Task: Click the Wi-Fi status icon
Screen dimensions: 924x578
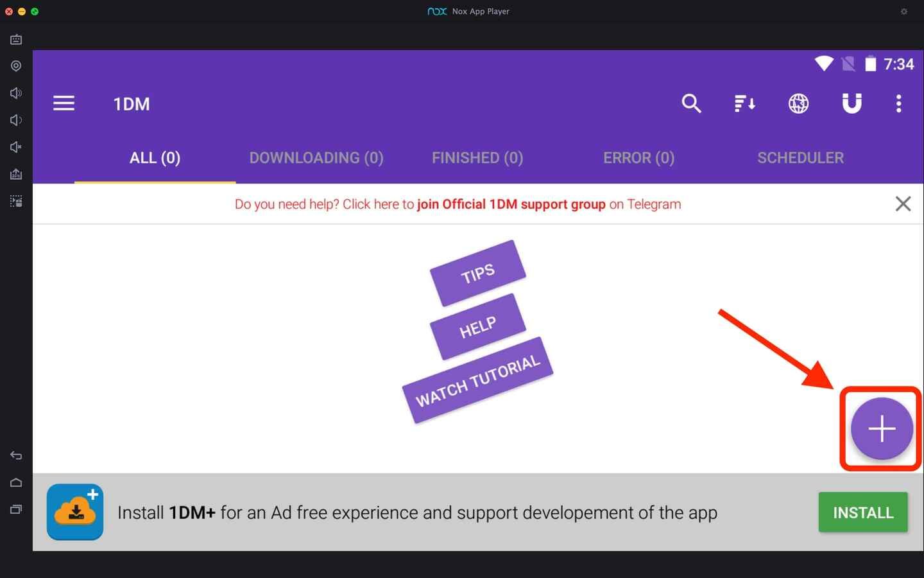Action: [824, 63]
